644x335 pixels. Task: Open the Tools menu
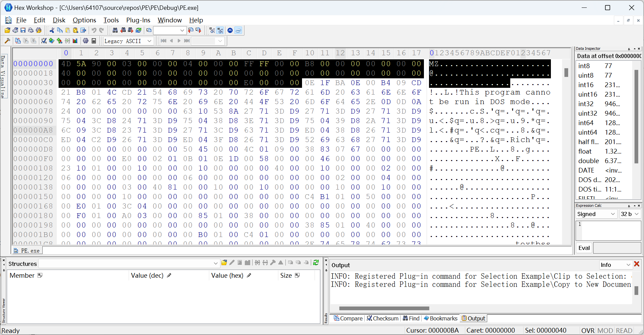(111, 20)
